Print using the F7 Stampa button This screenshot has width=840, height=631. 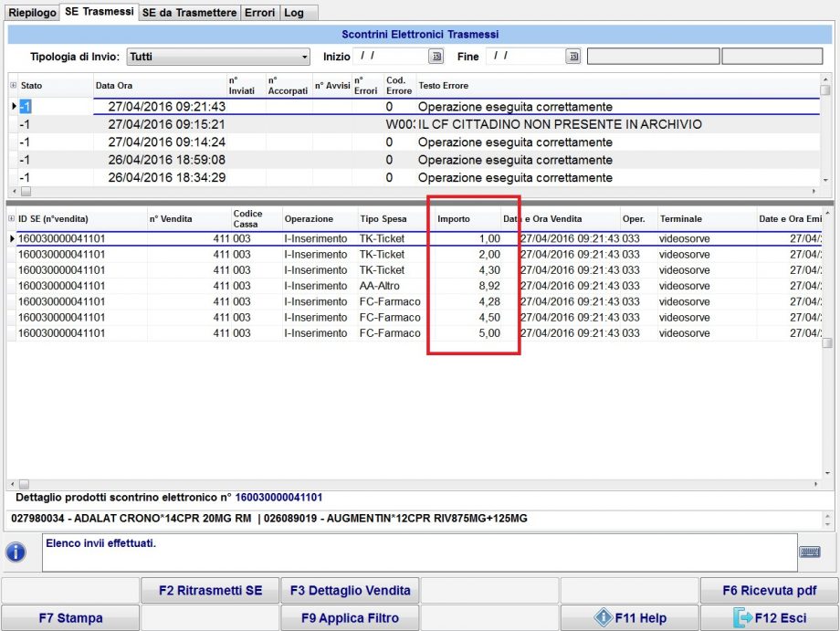tap(70, 618)
